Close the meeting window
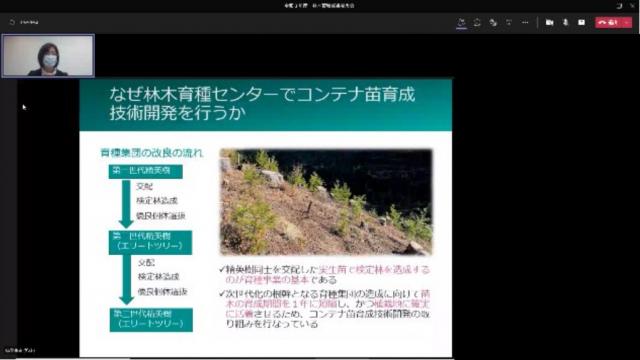Image resolution: width=640 pixels, height=360 pixels. point(633,6)
